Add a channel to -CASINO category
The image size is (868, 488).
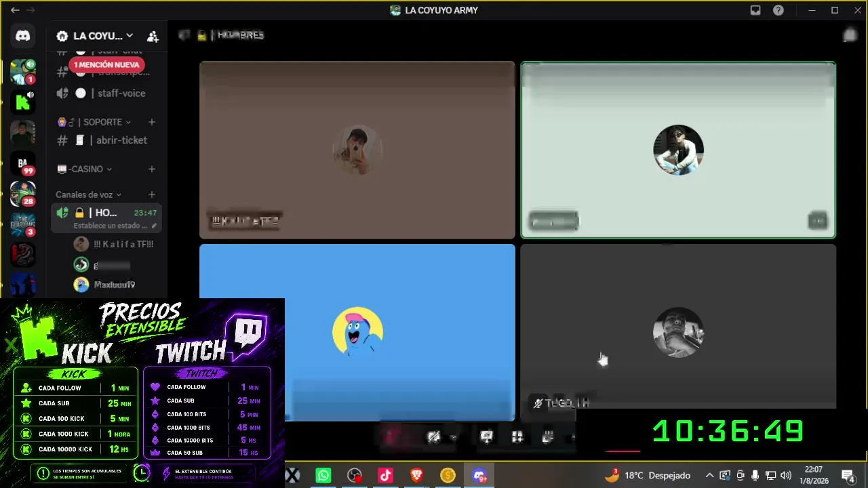point(152,169)
